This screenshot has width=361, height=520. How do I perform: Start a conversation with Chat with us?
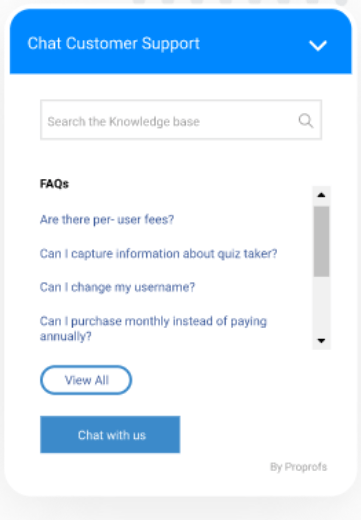pyautogui.click(x=110, y=435)
